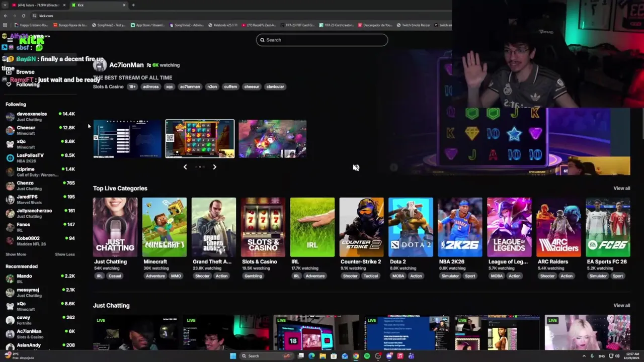Click the Ac7ionMan avatar beside the stream title
Screen dimensions: 644x362
tap(100, 65)
